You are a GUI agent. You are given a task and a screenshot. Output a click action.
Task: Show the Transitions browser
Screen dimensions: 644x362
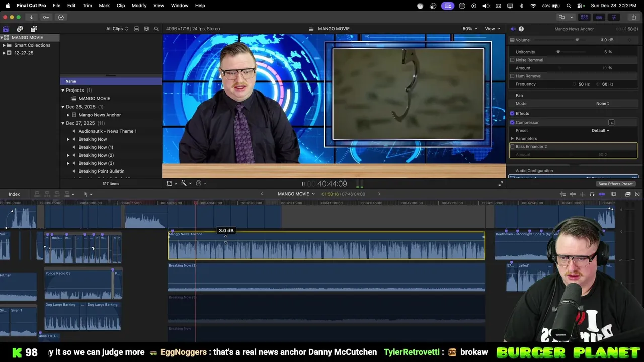(637, 194)
